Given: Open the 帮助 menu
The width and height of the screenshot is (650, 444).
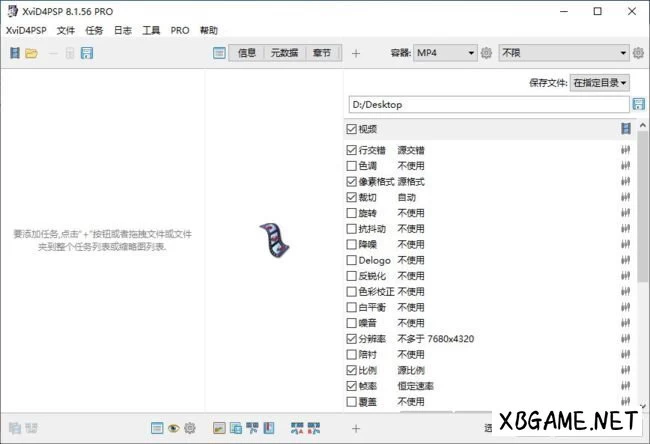Looking at the screenshot, I should (x=208, y=31).
